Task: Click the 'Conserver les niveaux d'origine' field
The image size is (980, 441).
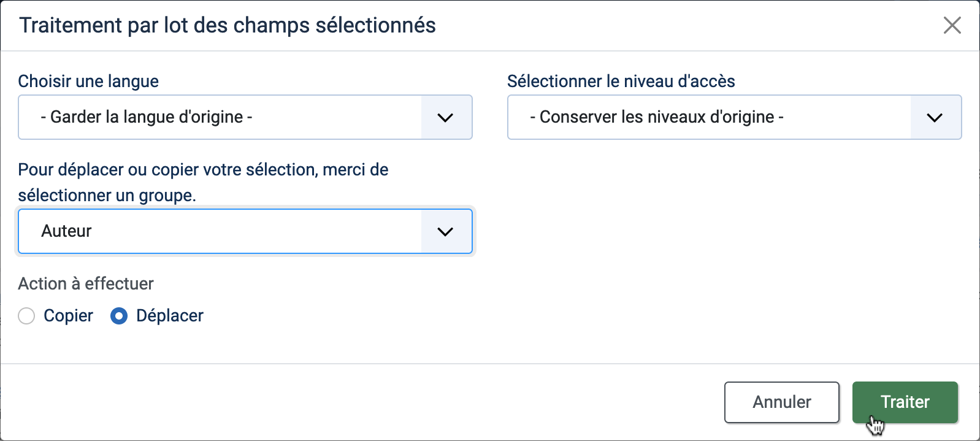Action: [x=734, y=117]
